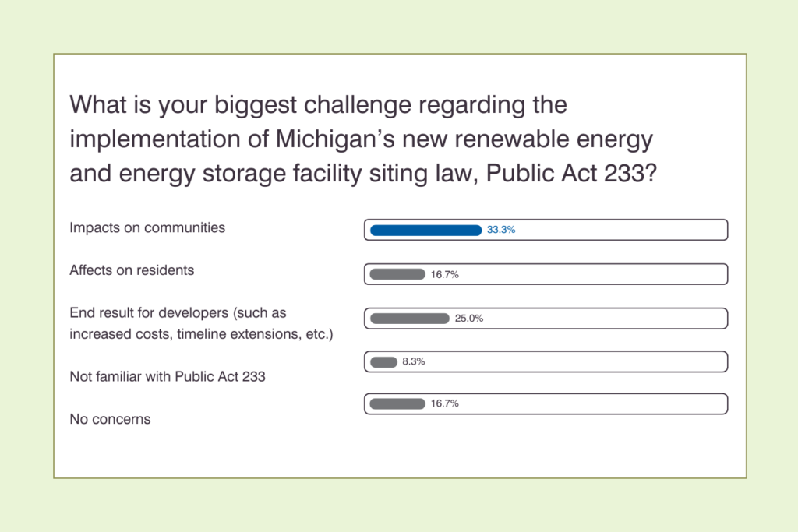This screenshot has height=532, width=798.
Task: Select the "Impacts on communities" poll option
Action: [x=147, y=228]
